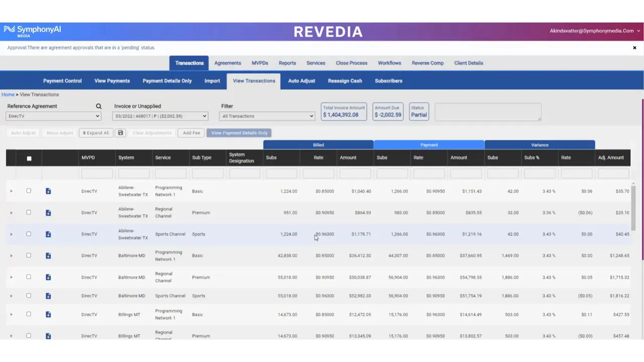The height and width of the screenshot is (362, 644).
Task: Expand the Abilene-Sweetwater Programming Network 1 row arrow
Action: (x=11, y=191)
